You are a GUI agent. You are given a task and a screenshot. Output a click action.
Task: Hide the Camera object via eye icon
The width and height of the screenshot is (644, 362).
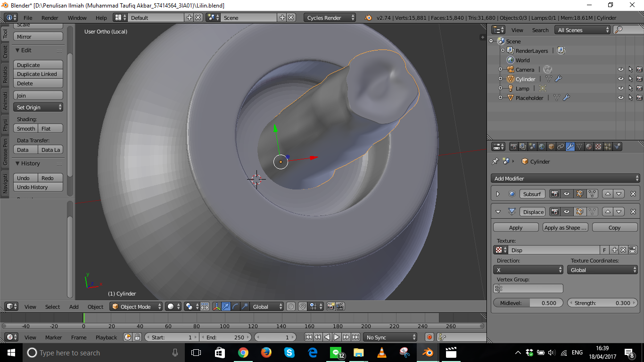click(621, 69)
